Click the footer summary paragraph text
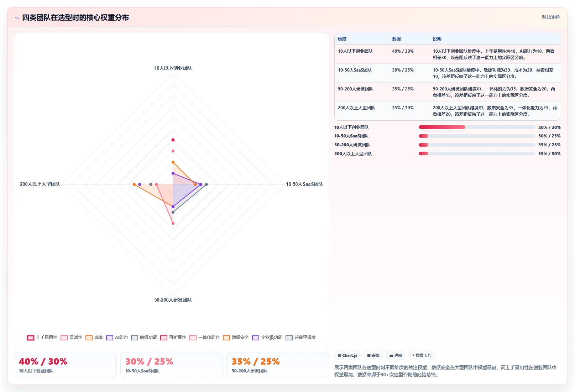Image resolution: width=575 pixels, height=392 pixels. [x=446, y=371]
